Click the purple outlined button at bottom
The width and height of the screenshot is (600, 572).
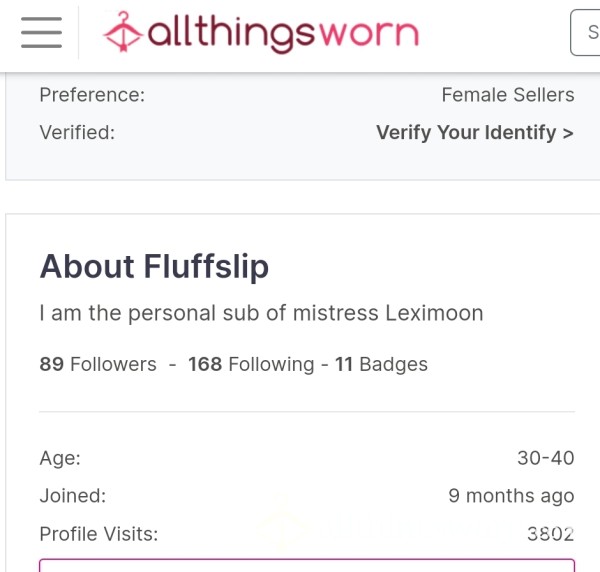307,565
